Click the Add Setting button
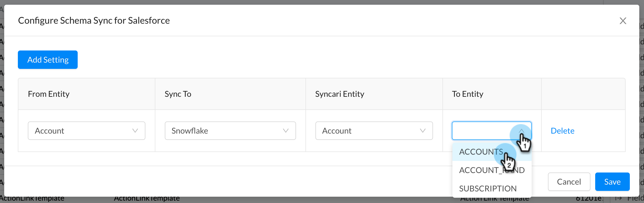 pos(47,59)
